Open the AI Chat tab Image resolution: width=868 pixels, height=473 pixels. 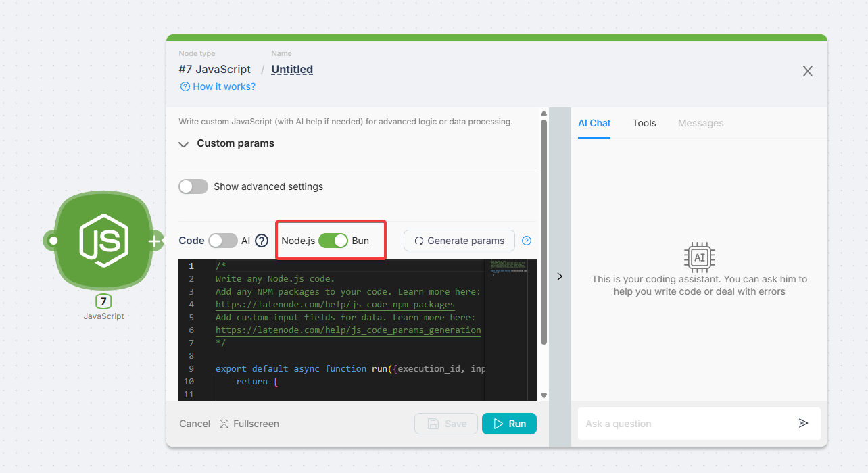[594, 123]
